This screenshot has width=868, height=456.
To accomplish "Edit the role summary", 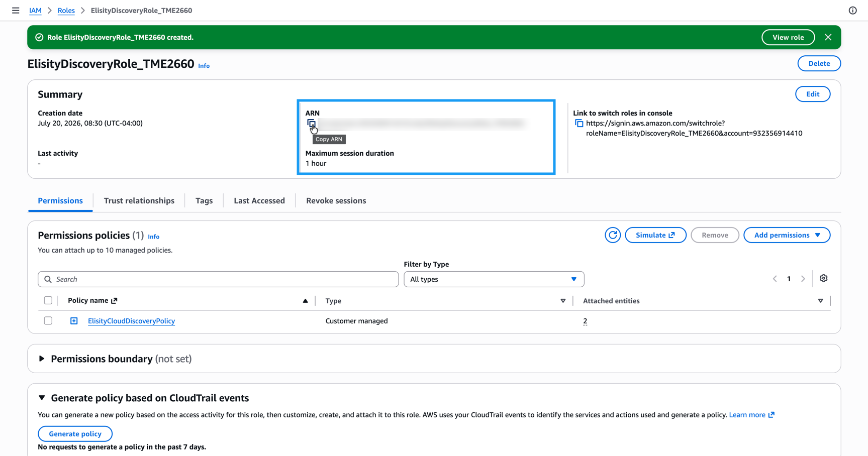I will (x=813, y=94).
